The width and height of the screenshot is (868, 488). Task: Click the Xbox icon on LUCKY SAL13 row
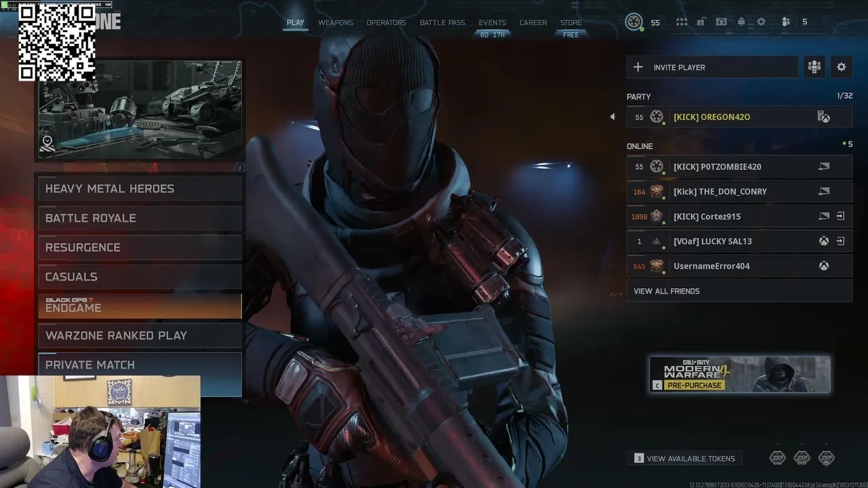click(x=824, y=241)
